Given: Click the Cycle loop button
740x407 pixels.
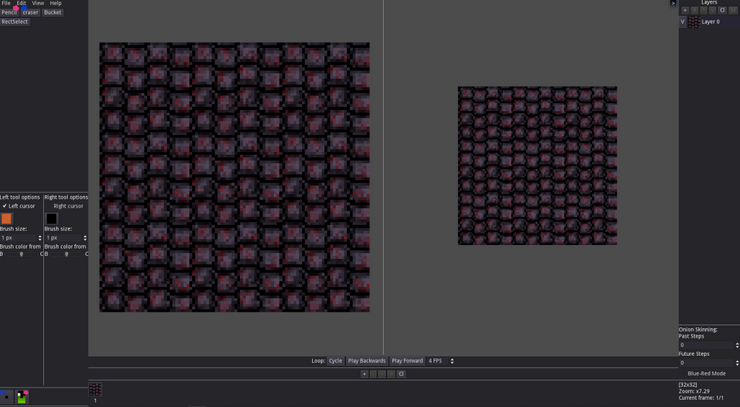Looking at the screenshot, I should (335, 361).
